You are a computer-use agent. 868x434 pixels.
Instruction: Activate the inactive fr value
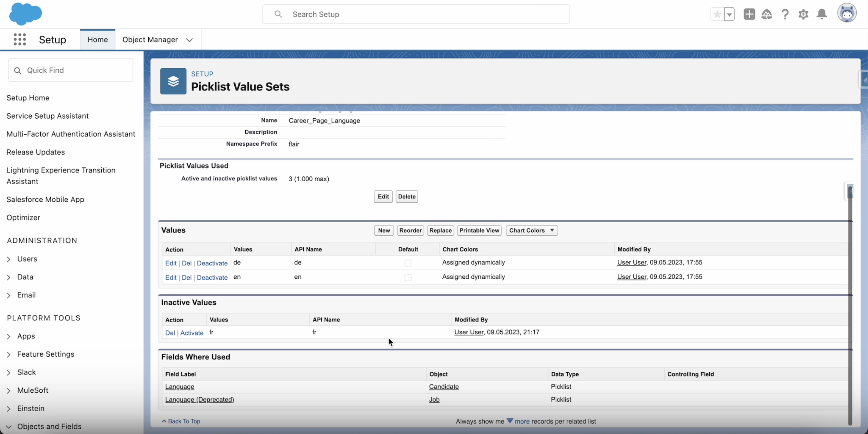point(192,333)
